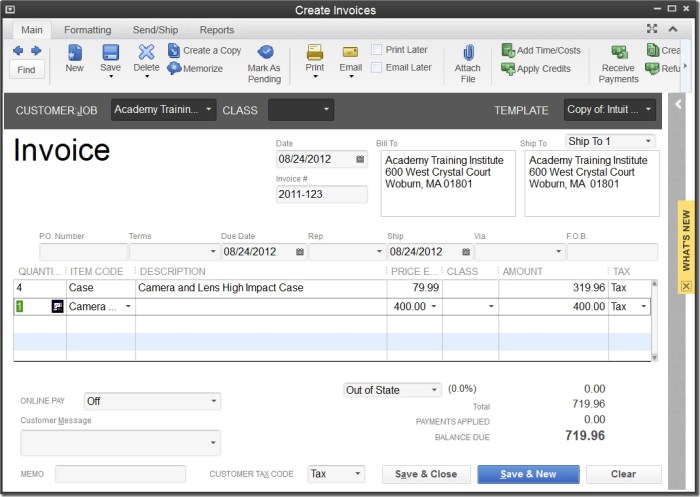Open the Customer:Job dropdown
This screenshot has height=497, width=700.
click(208, 109)
